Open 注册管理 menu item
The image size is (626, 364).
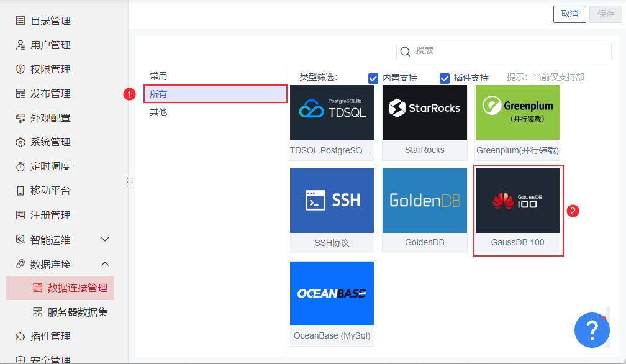point(50,215)
